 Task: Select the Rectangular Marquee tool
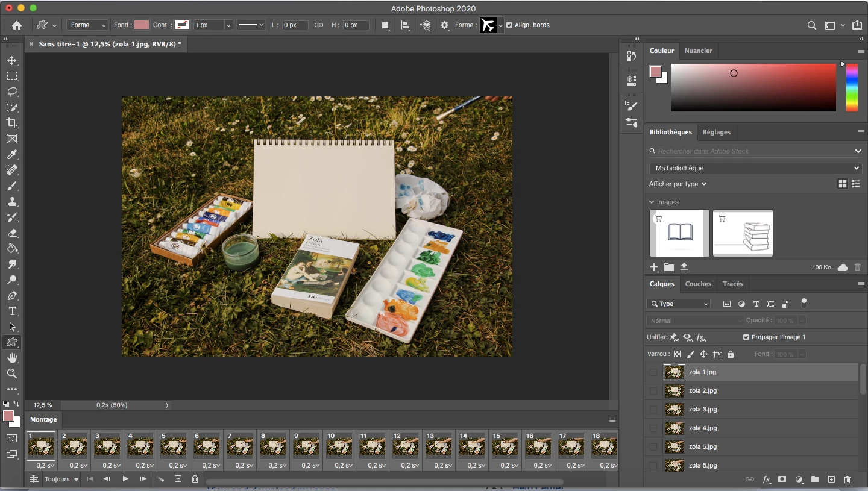coord(12,76)
